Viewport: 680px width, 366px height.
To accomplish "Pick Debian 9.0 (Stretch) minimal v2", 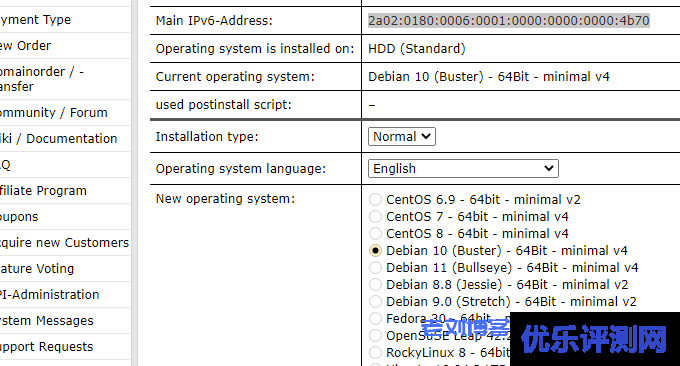I will pyautogui.click(x=375, y=301).
